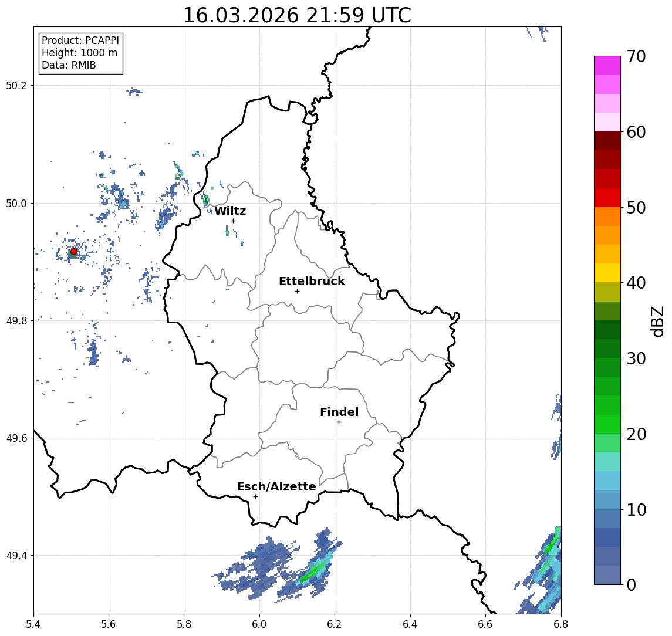Click the Esch/Alzette station label
The image size is (672, 636).
click(276, 486)
